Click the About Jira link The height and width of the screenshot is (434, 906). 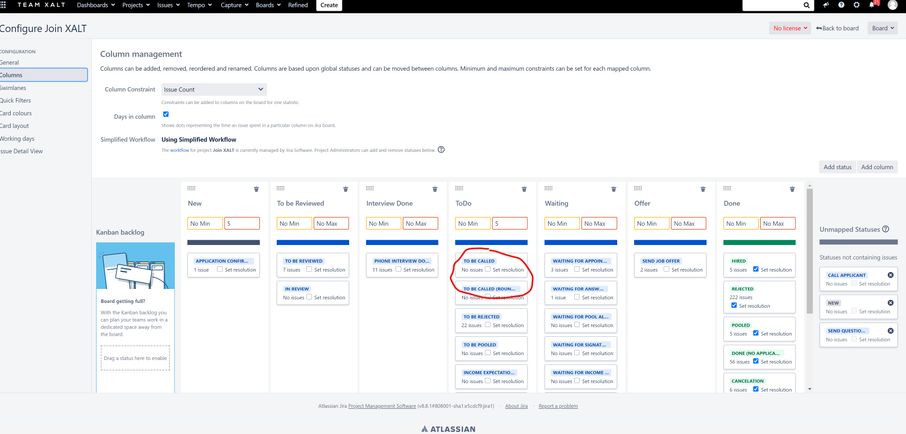click(x=516, y=406)
